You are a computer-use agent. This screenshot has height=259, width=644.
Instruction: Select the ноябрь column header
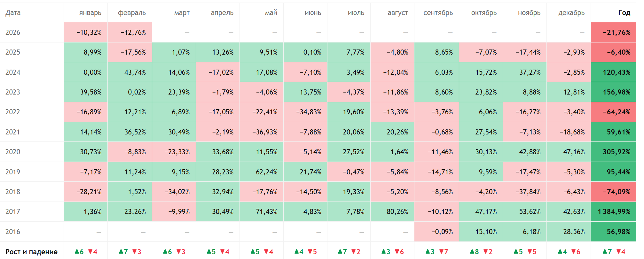(529, 13)
